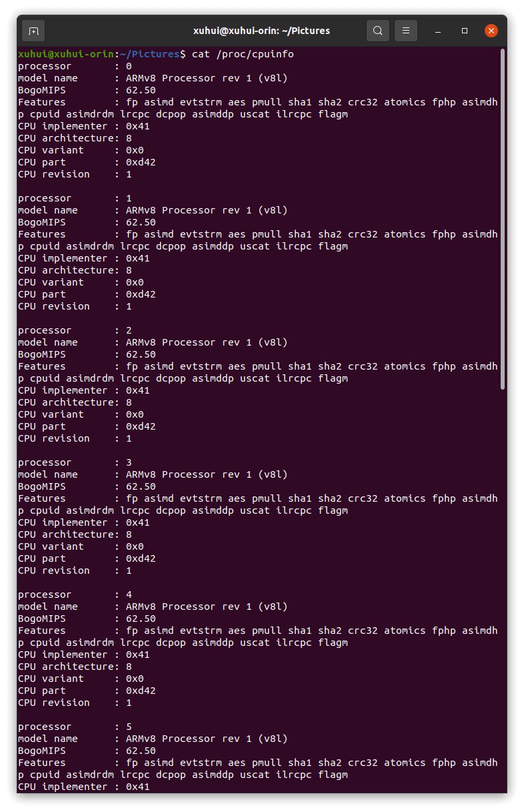This screenshot has height=812, width=524.
Task: Close the terminal window
Action: click(x=491, y=31)
